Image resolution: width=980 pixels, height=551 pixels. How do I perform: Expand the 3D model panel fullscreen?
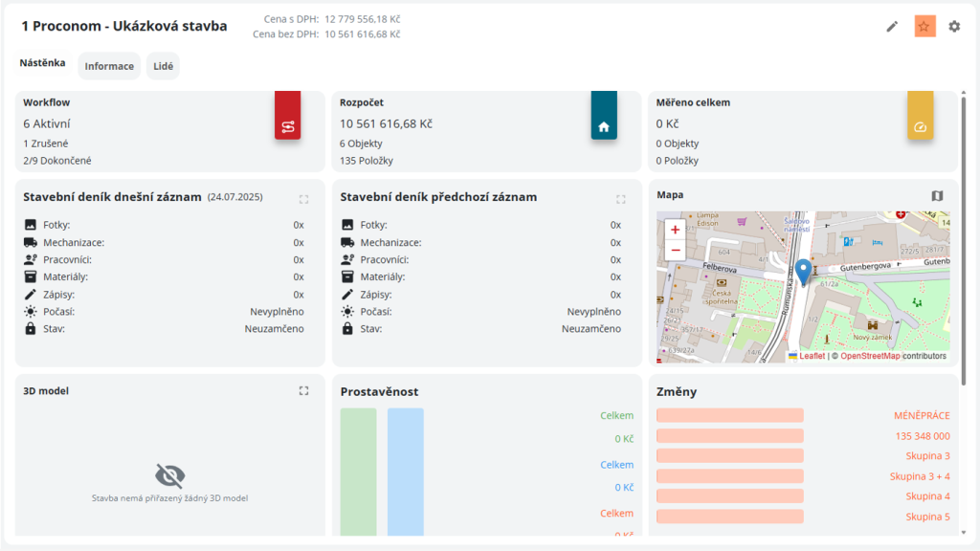tap(303, 390)
